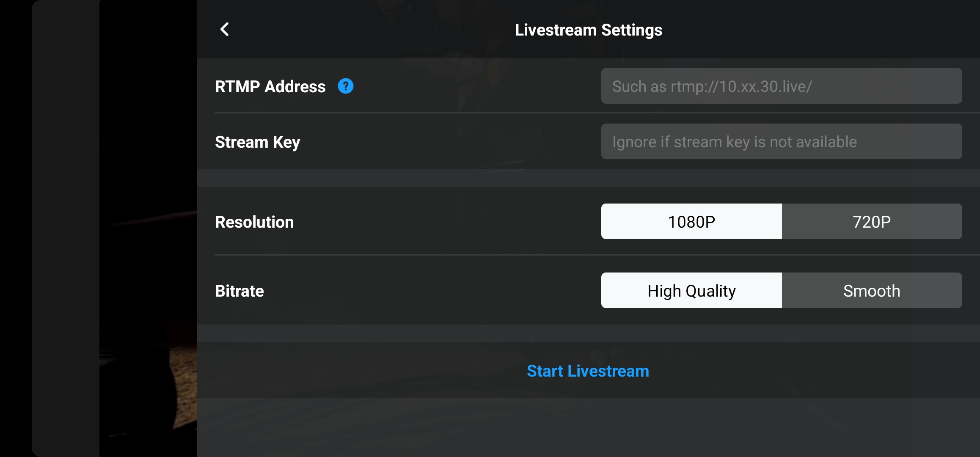Image resolution: width=980 pixels, height=457 pixels.
Task: Tap the divider band above Resolution row
Action: point(588,178)
